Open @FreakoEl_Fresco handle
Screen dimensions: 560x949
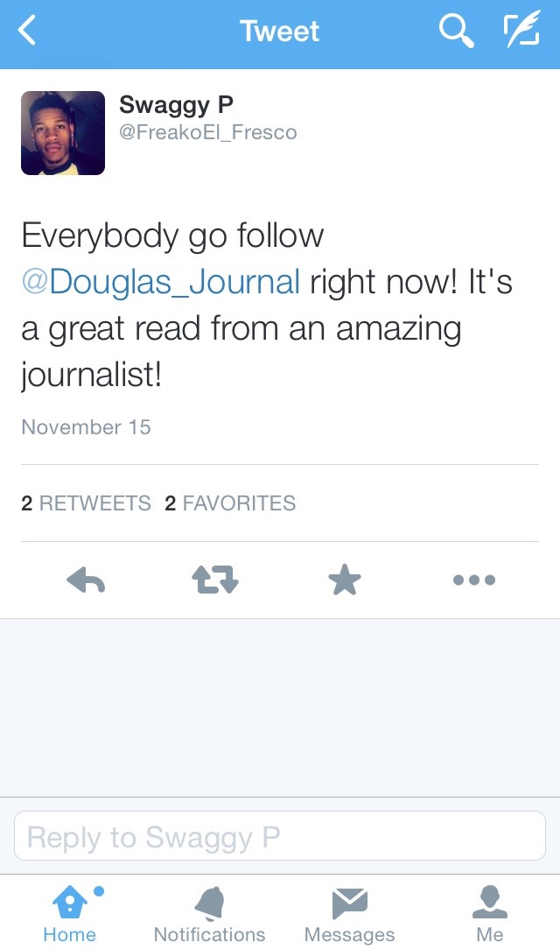(208, 133)
